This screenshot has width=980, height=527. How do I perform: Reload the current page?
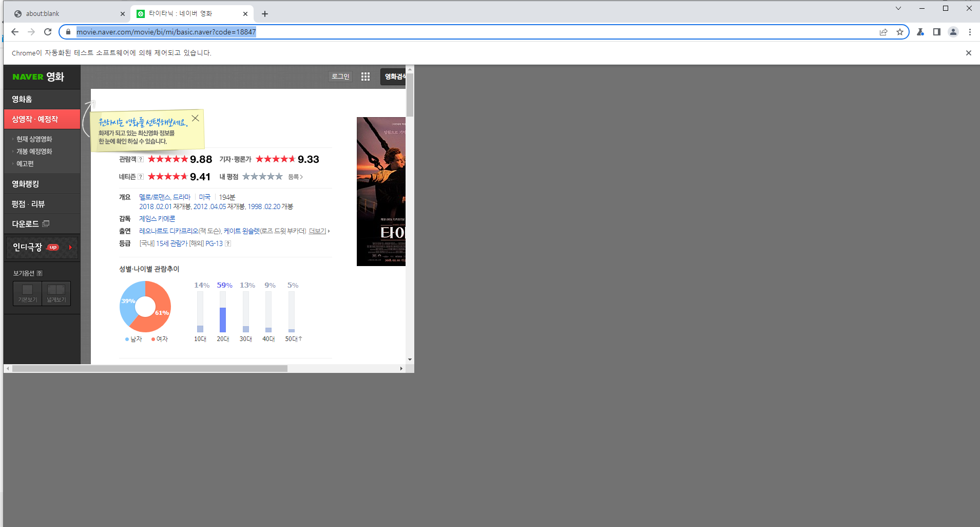pos(48,32)
